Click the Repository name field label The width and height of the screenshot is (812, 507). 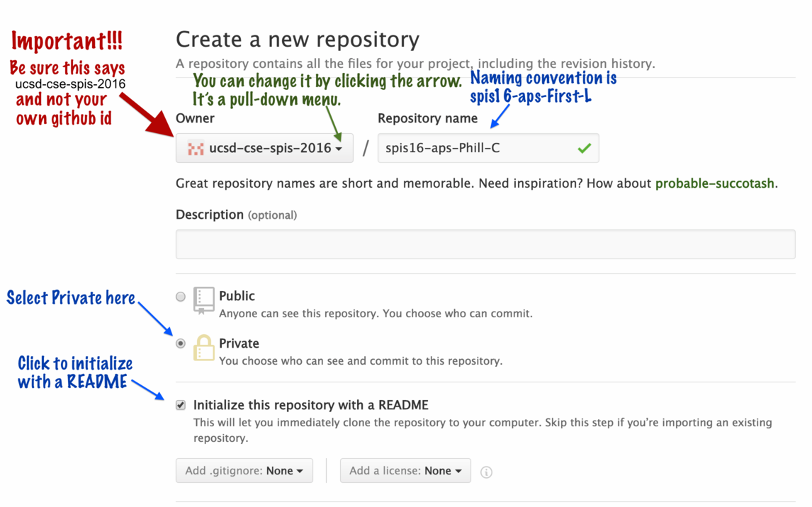427,118
